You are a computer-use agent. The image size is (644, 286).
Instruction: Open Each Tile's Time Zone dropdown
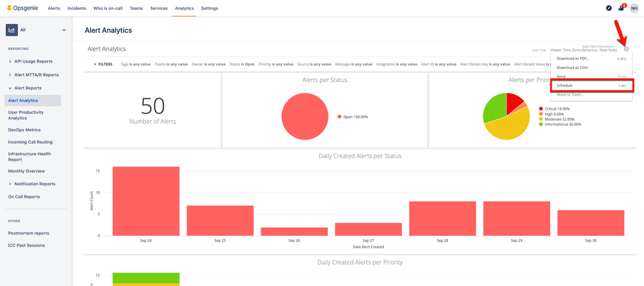(x=599, y=46)
